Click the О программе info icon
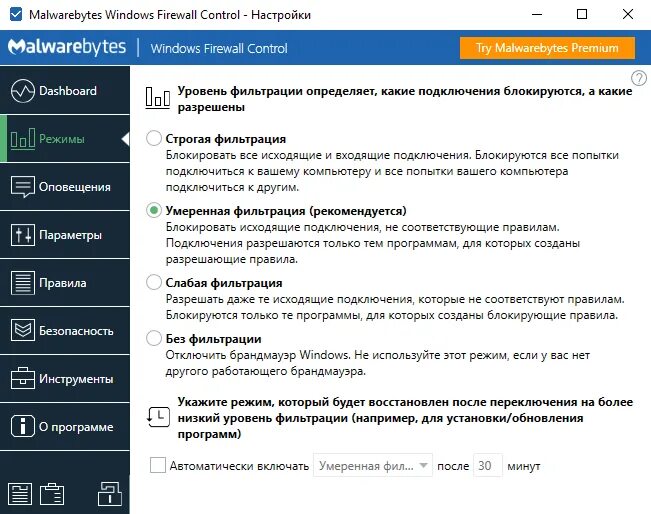 tap(22, 427)
